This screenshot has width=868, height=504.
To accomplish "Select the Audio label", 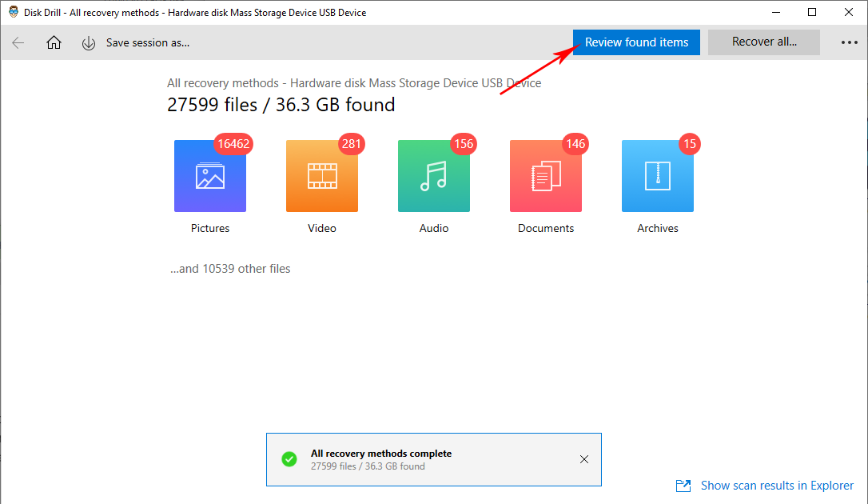I will click(434, 228).
